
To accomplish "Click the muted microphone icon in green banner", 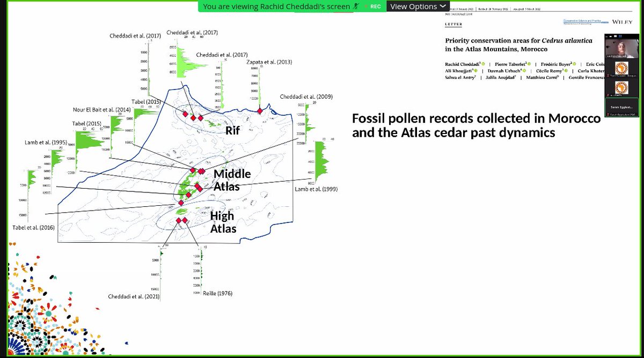I will [356, 6].
